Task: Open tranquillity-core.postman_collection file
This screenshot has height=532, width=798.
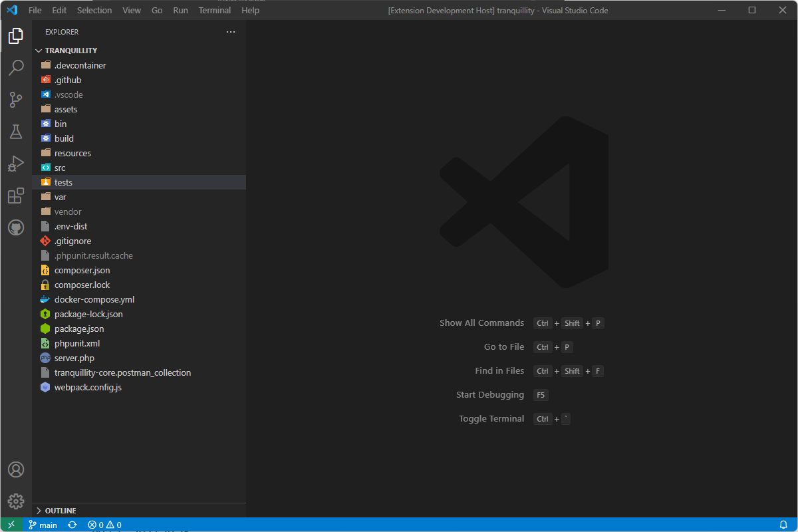Action: click(139, 372)
